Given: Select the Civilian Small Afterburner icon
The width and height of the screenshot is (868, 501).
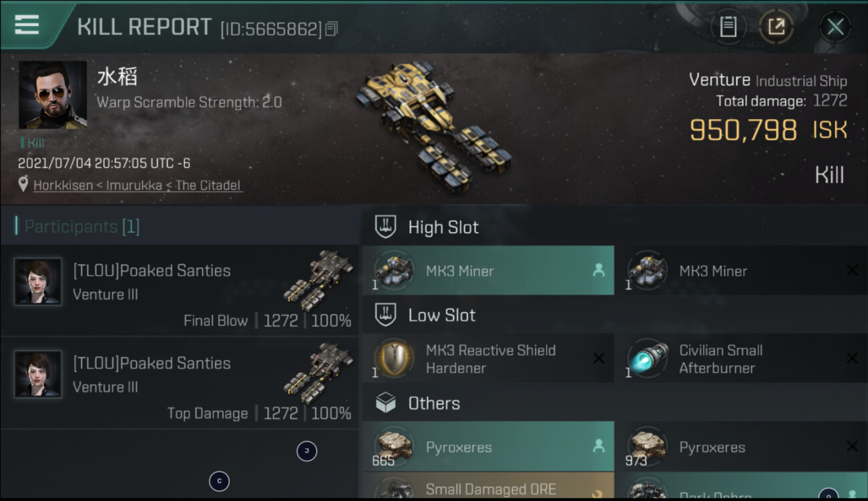Looking at the screenshot, I should [x=648, y=359].
